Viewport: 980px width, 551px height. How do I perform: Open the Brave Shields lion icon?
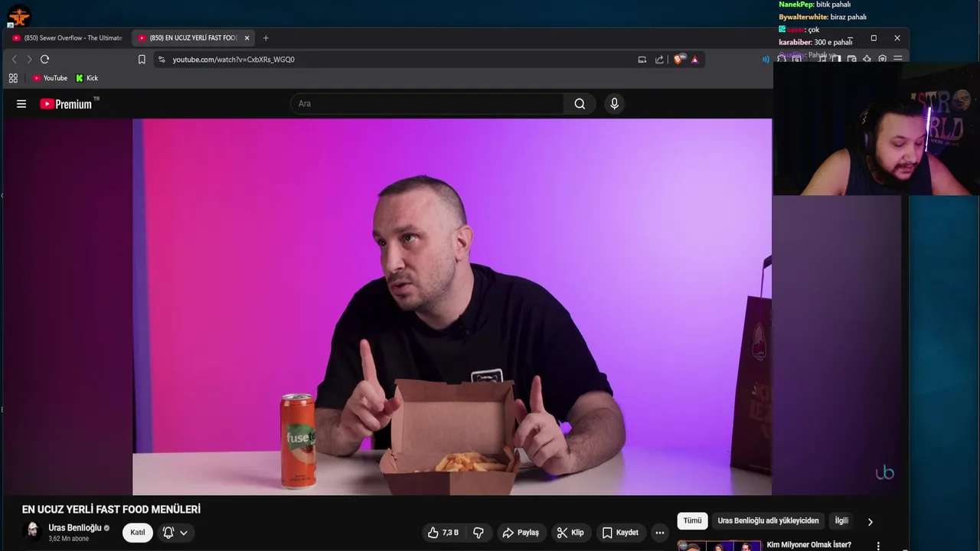click(x=679, y=60)
